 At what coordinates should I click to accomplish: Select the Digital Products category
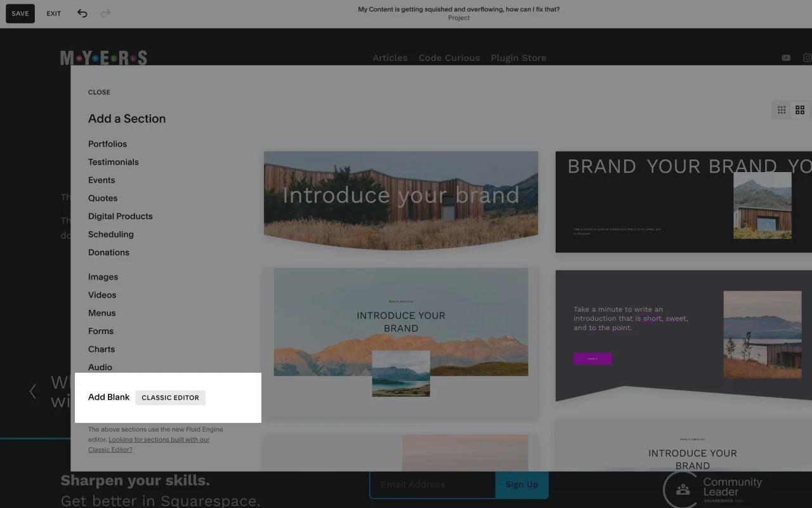pos(120,216)
